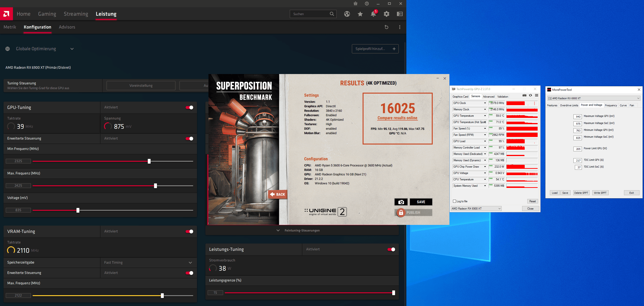Click GPU-Z refresh icon
644x306 pixels.
pyautogui.click(x=530, y=95)
